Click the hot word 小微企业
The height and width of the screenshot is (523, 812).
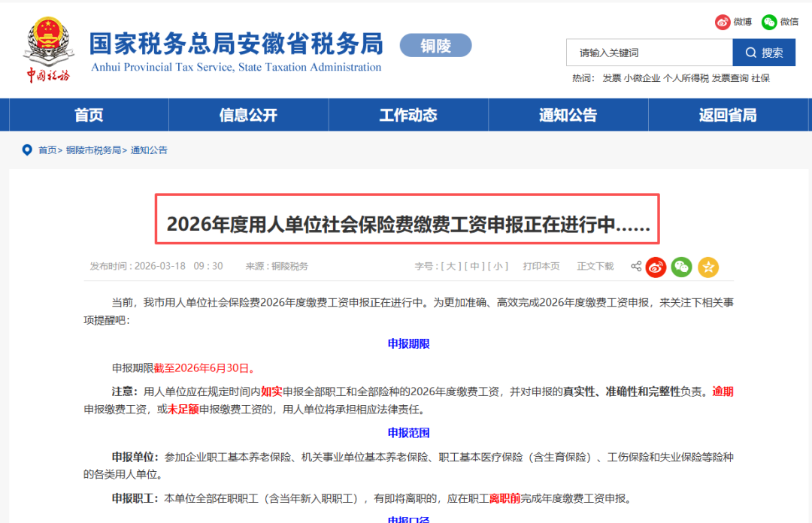click(642, 78)
